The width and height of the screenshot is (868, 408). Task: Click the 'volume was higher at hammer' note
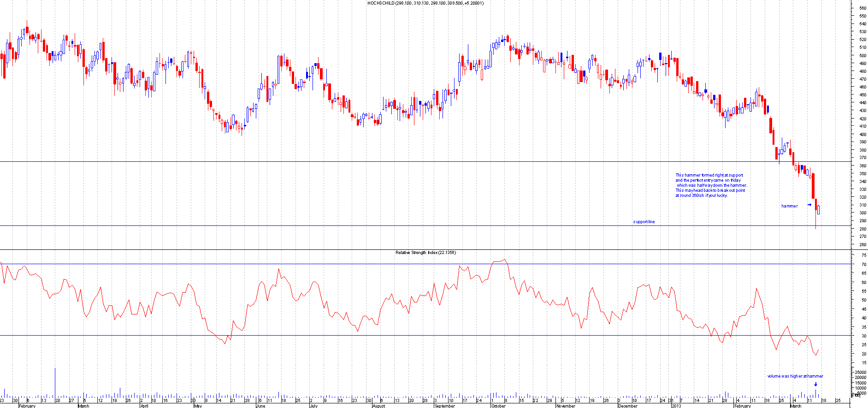point(795,376)
